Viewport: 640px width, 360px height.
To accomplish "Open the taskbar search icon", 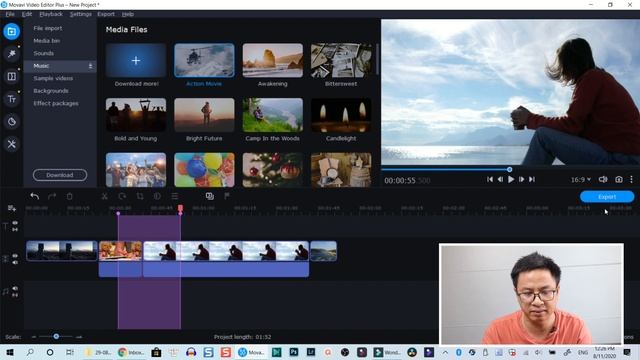I will click(x=30, y=352).
